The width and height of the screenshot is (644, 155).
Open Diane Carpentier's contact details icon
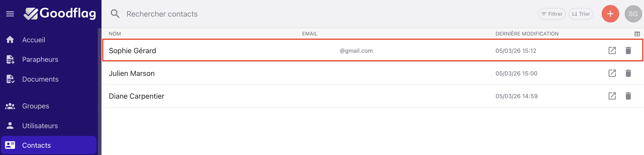(x=612, y=96)
